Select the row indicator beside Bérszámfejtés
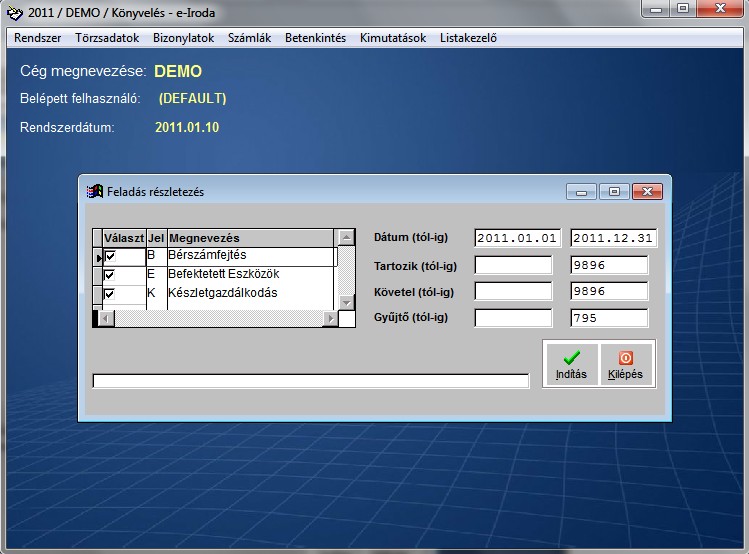The height and width of the screenshot is (554, 749). point(98,258)
